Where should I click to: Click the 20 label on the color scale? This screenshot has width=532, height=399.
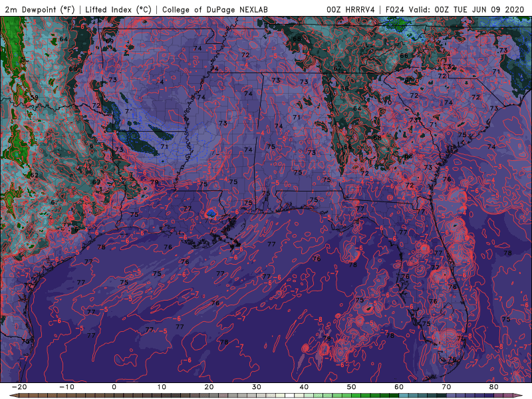pos(209,387)
